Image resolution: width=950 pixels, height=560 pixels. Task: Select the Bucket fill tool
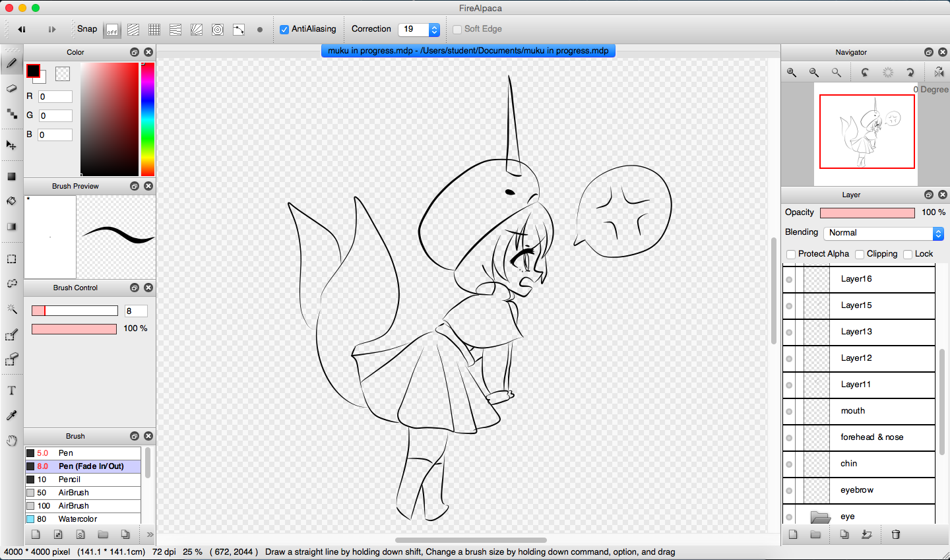(11, 201)
